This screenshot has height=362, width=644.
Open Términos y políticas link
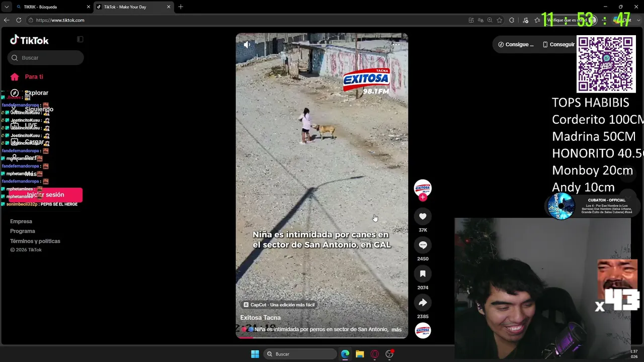pyautogui.click(x=35, y=241)
